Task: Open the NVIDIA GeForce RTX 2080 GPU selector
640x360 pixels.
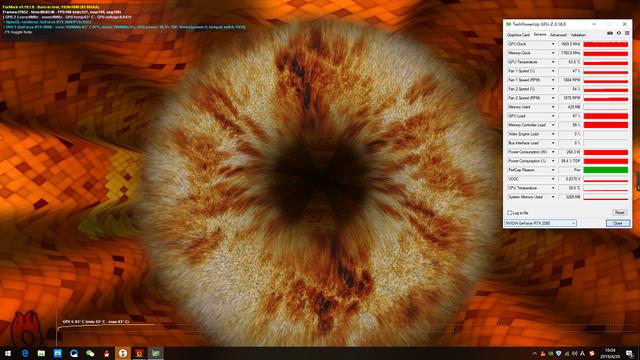Action: [x=540, y=223]
